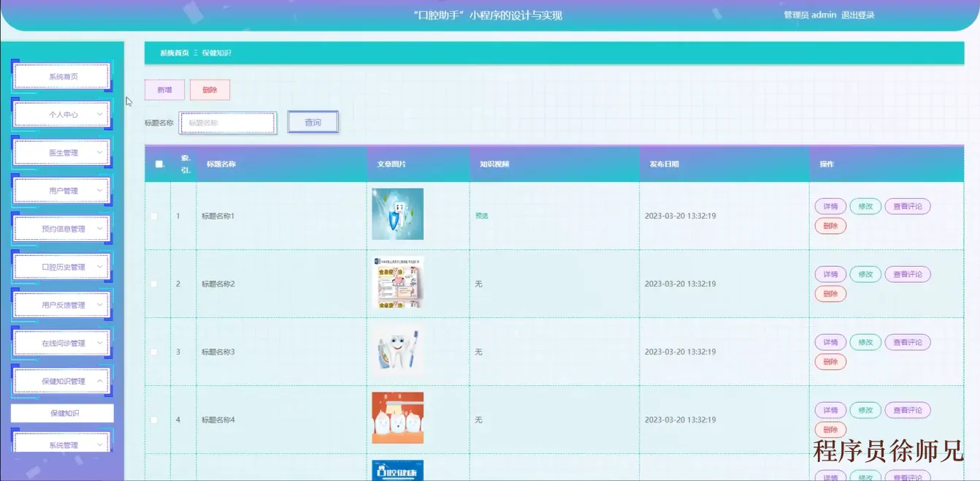Image resolution: width=980 pixels, height=481 pixels.
Task: Click 修改 for 标题名称4
Action: (x=865, y=410)
